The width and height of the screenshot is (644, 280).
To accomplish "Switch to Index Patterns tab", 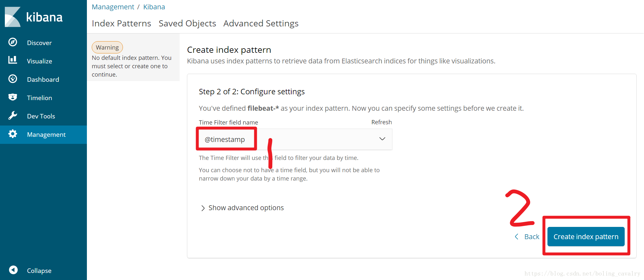I will [121, 23].
